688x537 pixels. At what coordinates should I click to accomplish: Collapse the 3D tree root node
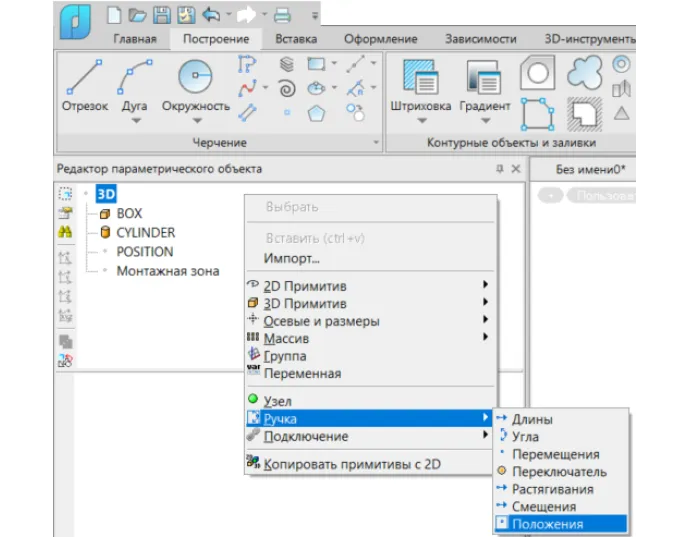pyautogui.click(x=86, y=193)
